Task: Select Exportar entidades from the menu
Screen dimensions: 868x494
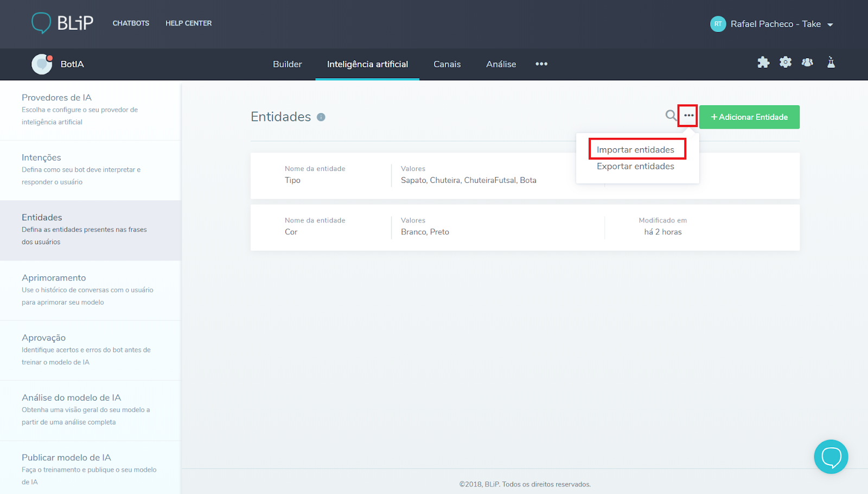Action: coord(635,166)
